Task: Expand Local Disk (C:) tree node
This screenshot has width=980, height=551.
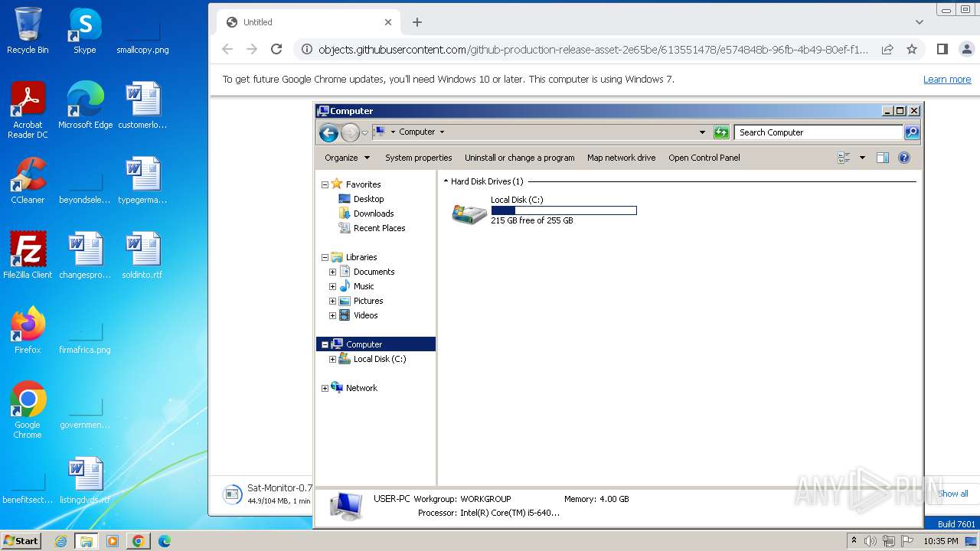Action: click(332, 359)
